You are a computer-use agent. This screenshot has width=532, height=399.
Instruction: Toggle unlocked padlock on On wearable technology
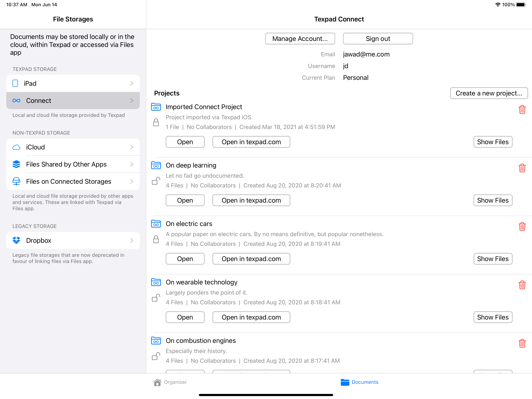[156, 298]
